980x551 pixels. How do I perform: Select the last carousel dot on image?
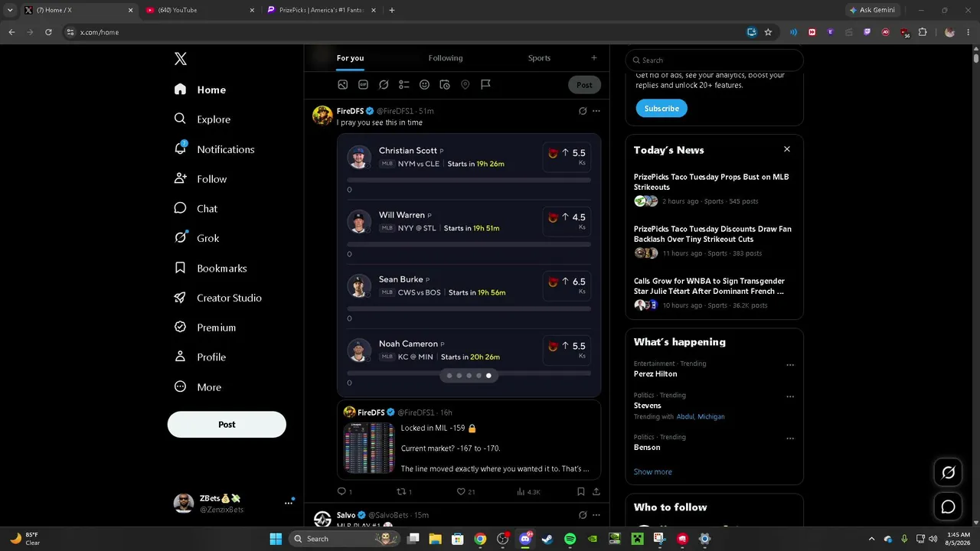click(488, 376)
